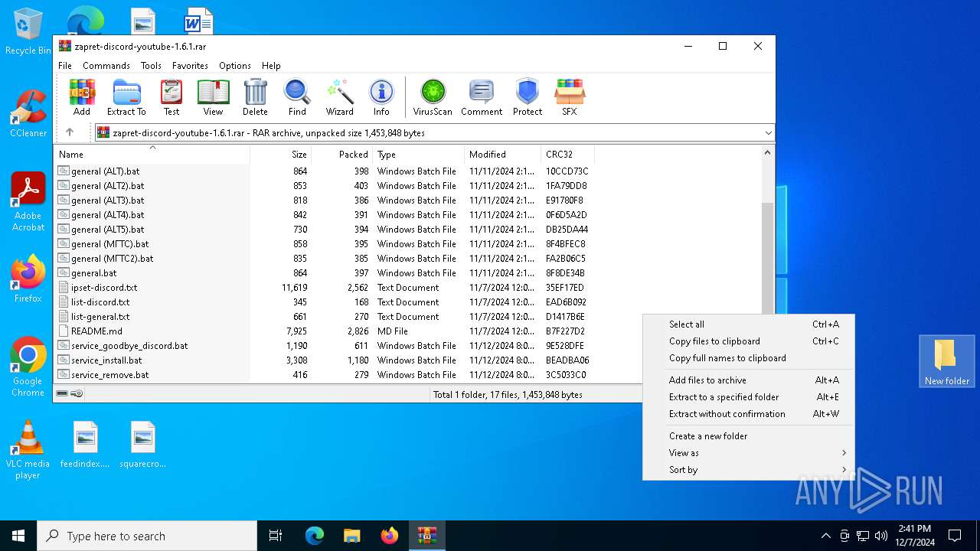Open Adobe Acrobat desktop shortcut
Image resolution: width=980 pixels, height=551 pixels.
pos(28,202)
